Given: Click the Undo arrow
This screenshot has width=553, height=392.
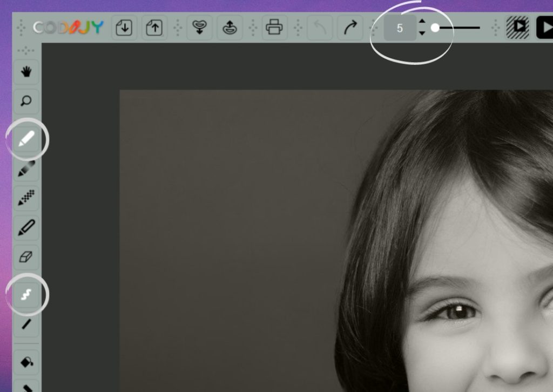Looking at the screenshot, I should click(320, 27).
